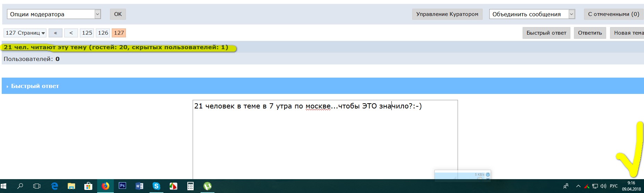Click the Ответить button
Screen dimensions: 644x193
point(590,33)
